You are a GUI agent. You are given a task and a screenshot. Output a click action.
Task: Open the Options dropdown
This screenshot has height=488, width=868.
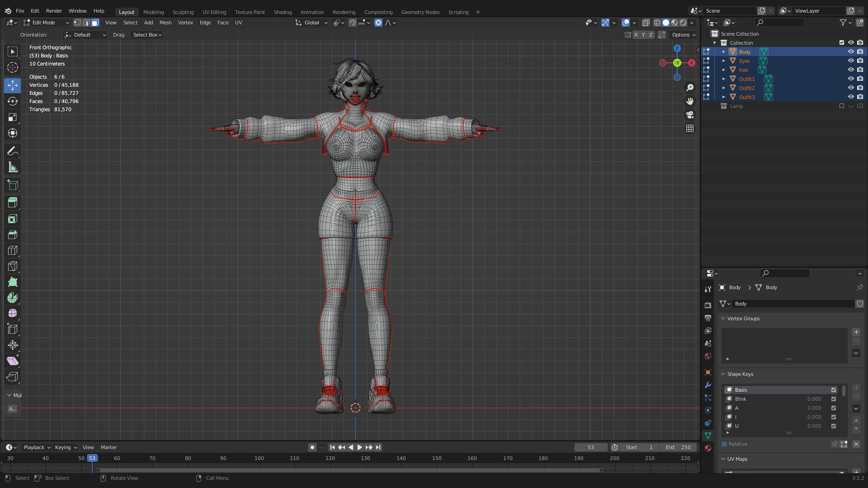(x=683, y=35)
